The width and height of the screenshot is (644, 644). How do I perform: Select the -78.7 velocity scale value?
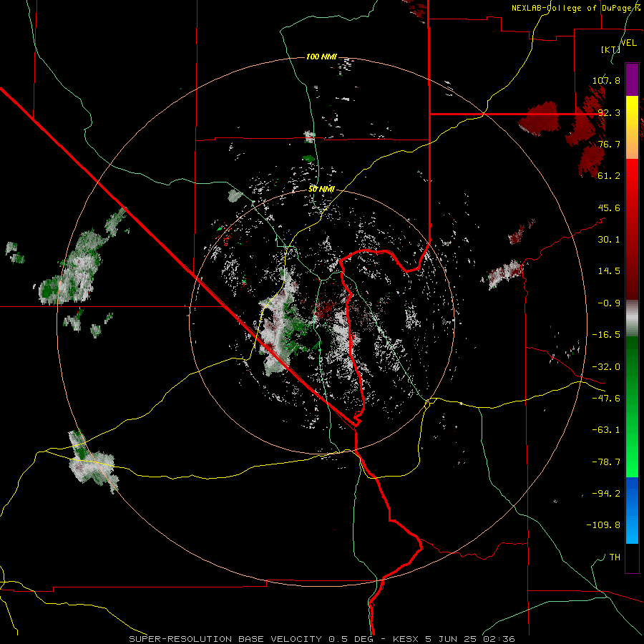(606, 462)
